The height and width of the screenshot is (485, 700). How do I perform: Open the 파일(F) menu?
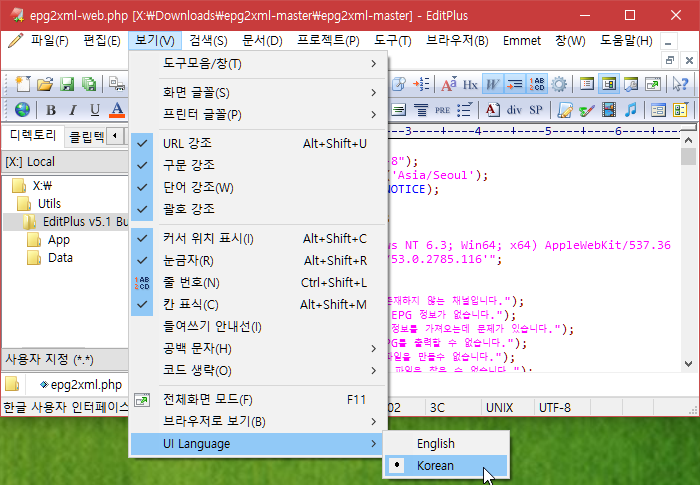[x=49, y=41]
